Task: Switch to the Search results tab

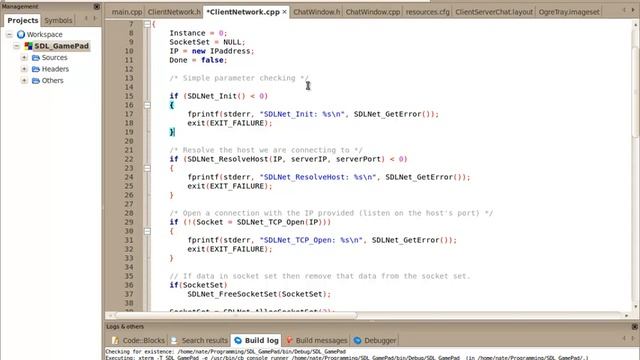Action: point(200,340)
